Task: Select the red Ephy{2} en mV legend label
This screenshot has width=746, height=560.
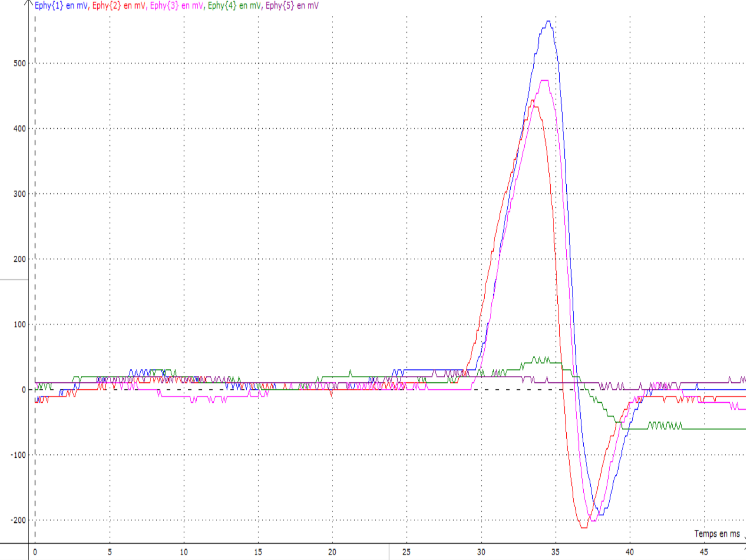Action: pos(119,6)
